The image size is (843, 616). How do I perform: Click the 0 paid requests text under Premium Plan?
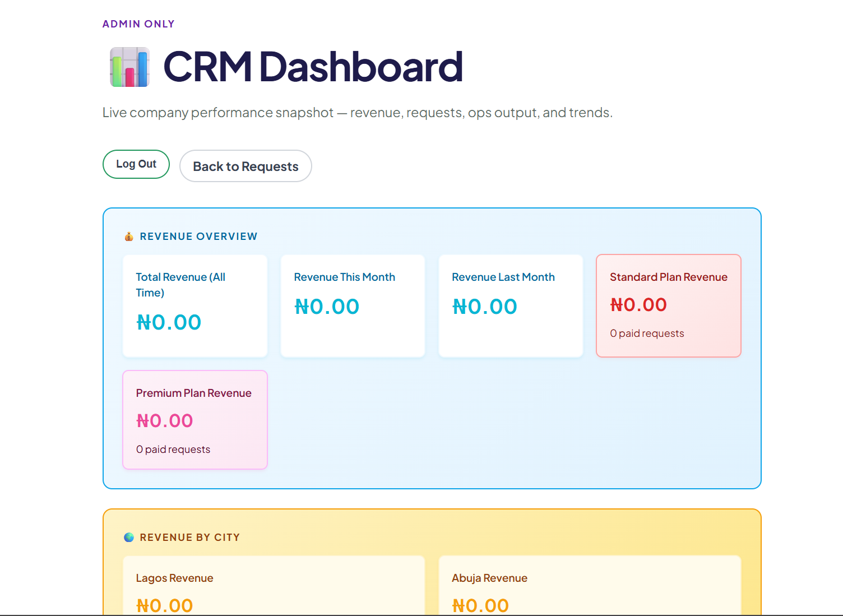[173, 449]
